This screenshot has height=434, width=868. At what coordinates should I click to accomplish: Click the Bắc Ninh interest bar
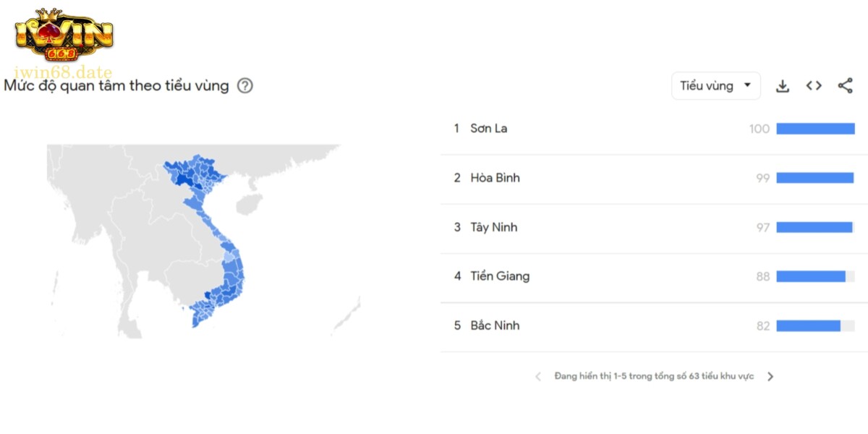click(x=808, y=325)
